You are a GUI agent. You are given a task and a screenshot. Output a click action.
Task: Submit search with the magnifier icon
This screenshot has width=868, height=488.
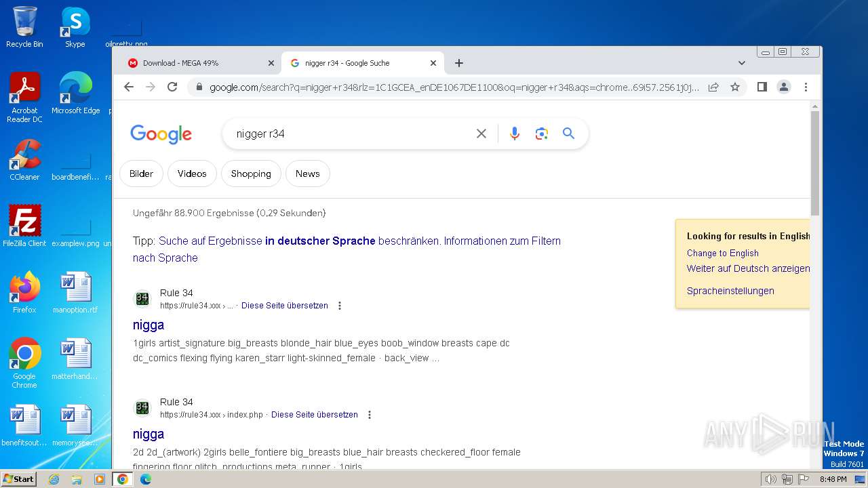click(568, 134)
